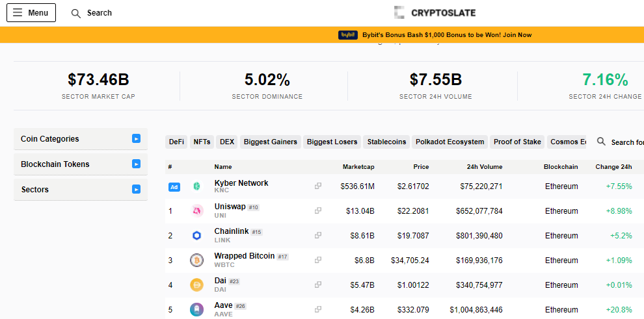Click the #26 rank badge next to Aave
644x319 pixels.
click(x=240, y=306)
